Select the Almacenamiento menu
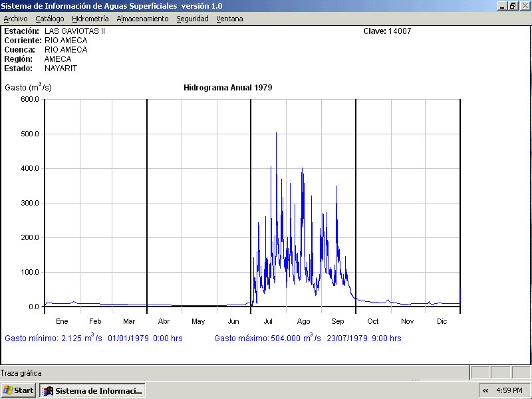The height and width of the screenshot is (399, 532). [142, 19]
